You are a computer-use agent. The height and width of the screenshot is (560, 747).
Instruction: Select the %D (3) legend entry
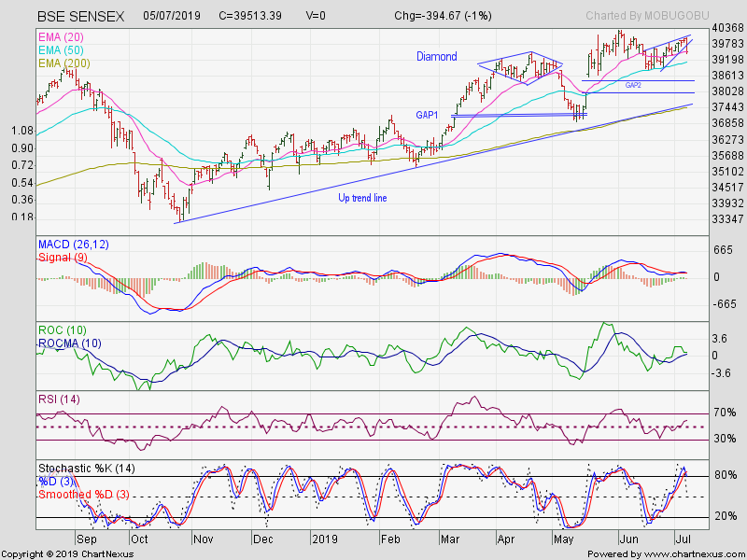(x=51, y=481)
